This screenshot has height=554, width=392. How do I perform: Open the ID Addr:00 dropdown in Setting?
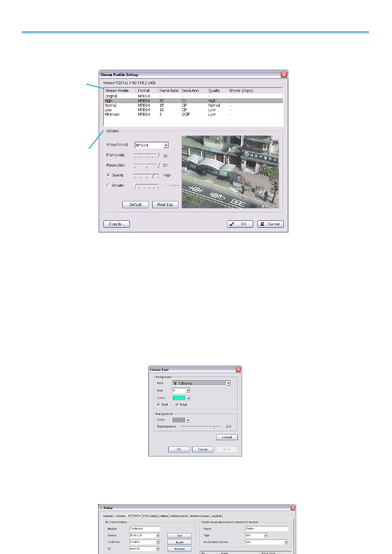157,549
